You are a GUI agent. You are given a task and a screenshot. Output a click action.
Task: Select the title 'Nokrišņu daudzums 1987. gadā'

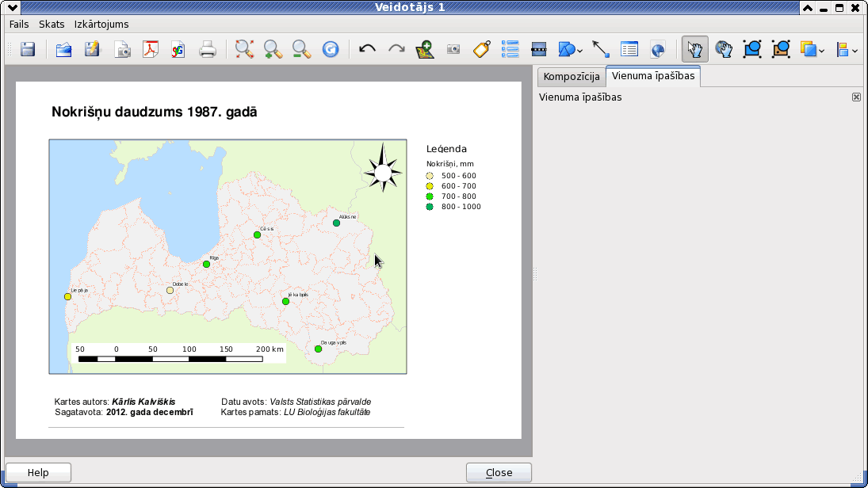point(155,112)
